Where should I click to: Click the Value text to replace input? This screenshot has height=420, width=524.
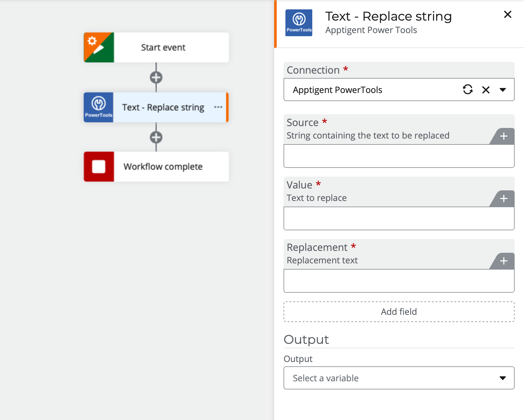(399, 218)
